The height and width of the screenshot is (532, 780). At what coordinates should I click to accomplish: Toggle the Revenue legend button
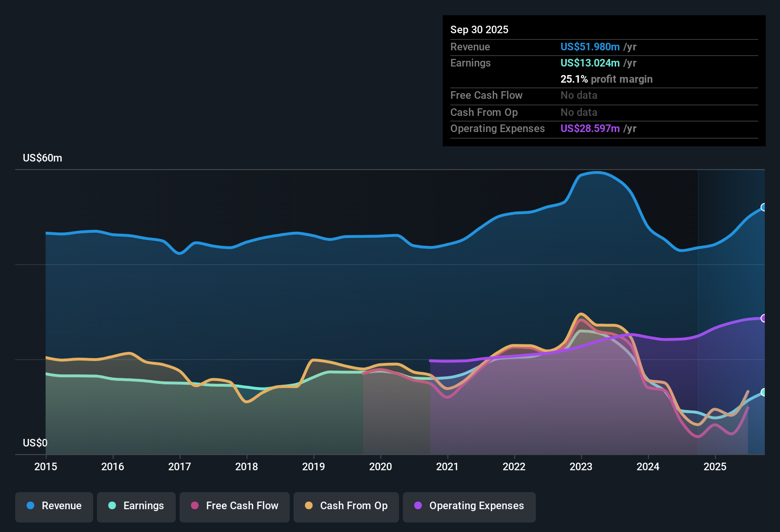[x=54, y=506]
